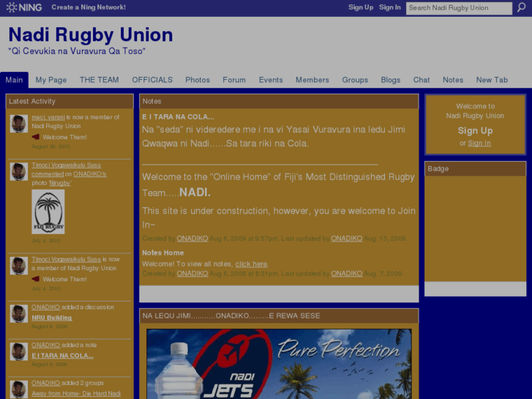Open NRU Building discussion link
532x399 pixels.
pos(52,318)
